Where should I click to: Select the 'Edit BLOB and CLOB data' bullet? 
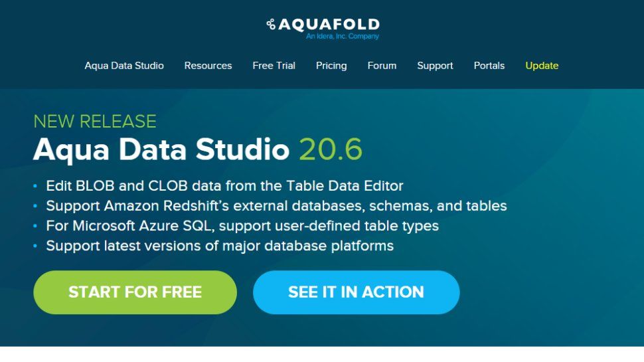click(224, 186)
